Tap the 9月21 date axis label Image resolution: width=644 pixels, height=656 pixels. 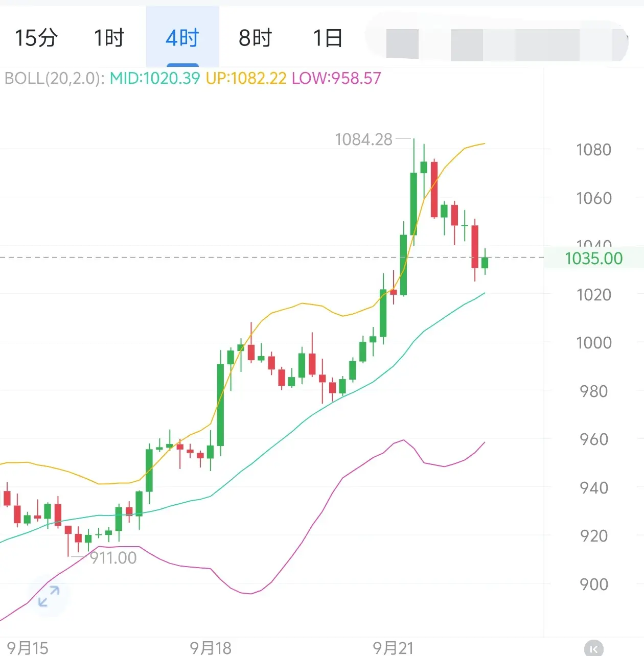393,648
